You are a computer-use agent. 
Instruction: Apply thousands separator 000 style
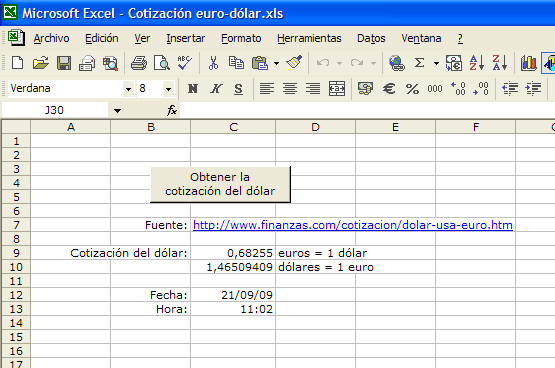pyautogui.click(x=435, y=88)
